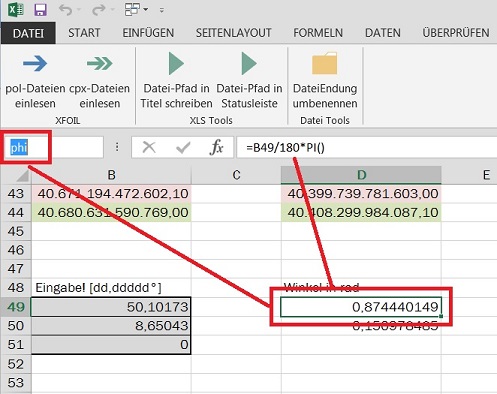Viewport: 497px width, 394px height.
Task: Redo the last action
Action: tap(98, 10)
